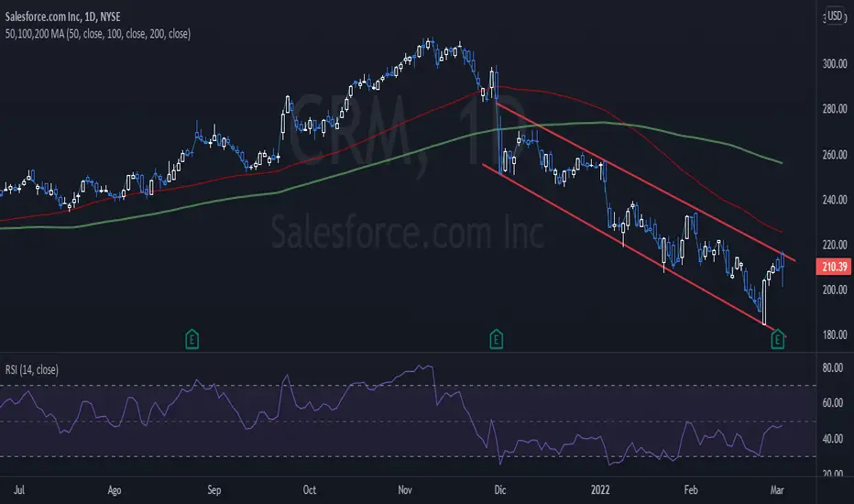
Task: Click the 280.00 price axis label
Action: (835, 109)
